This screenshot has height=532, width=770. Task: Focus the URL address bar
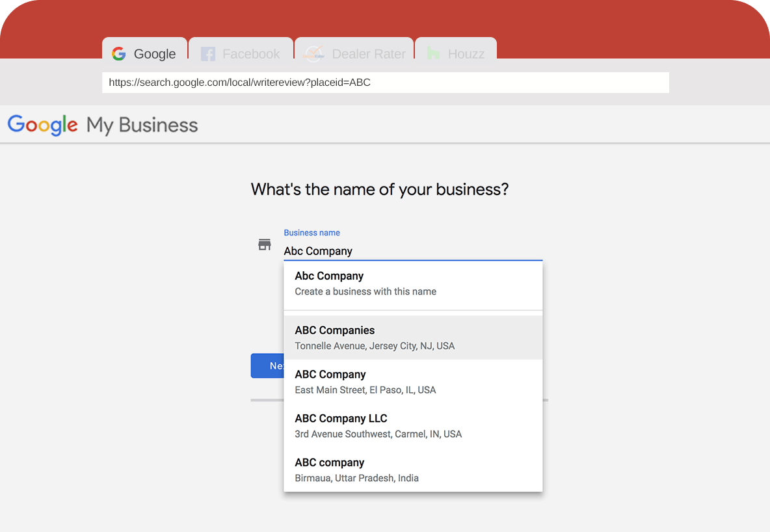pos(386,83)
